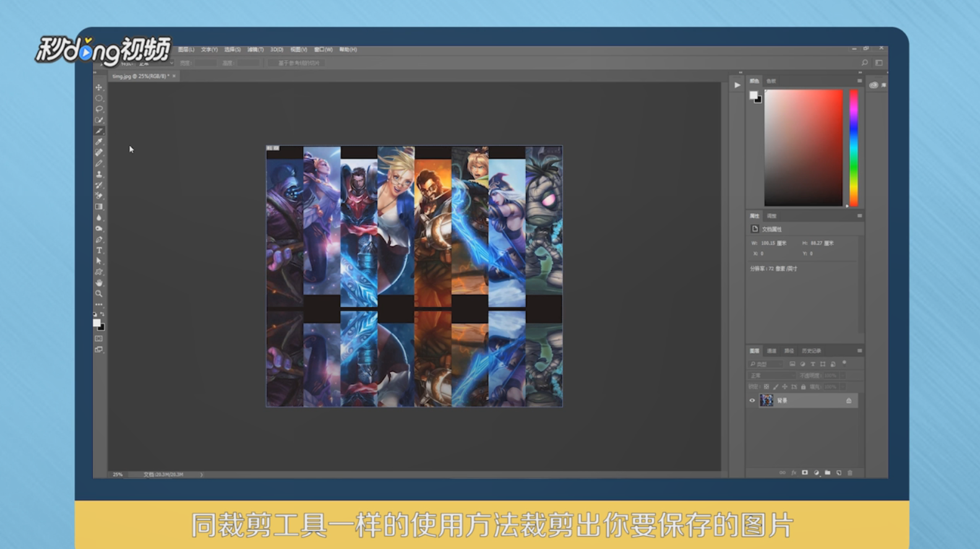The width and height of the screenshot is (980, 549).
Task: Select the Horizontal Type tool
Action: [x=99, y=251]
